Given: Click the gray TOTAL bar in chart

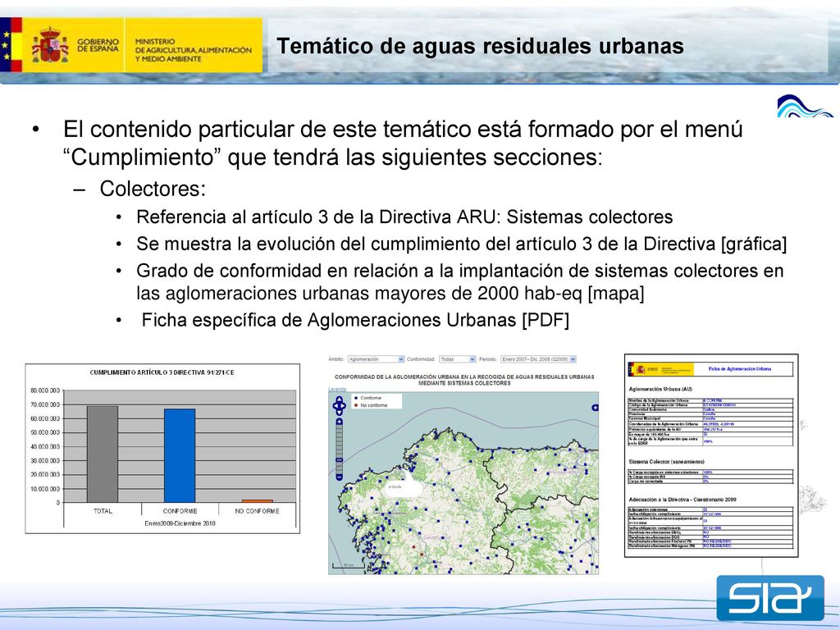Looking at the screenshot, I should coord(103,454).
